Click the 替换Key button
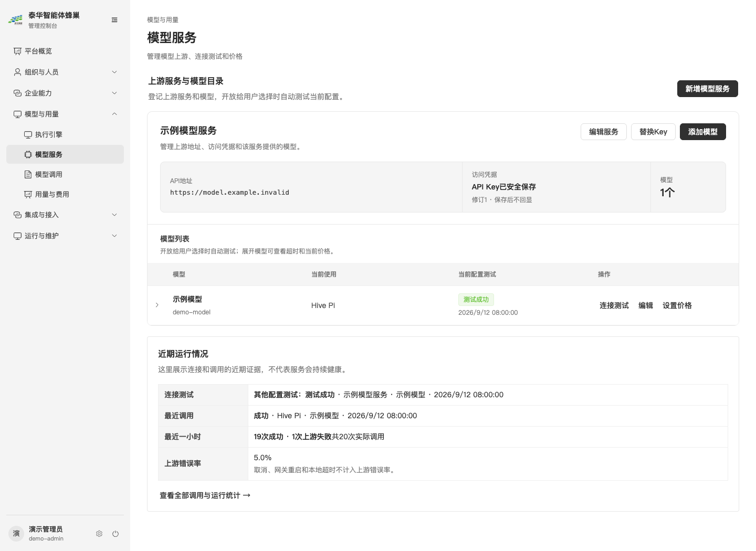 click(653, 132)
